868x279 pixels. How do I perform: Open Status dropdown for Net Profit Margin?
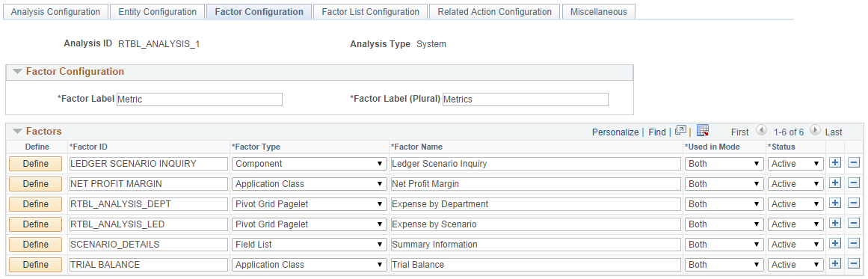[795, 184]
